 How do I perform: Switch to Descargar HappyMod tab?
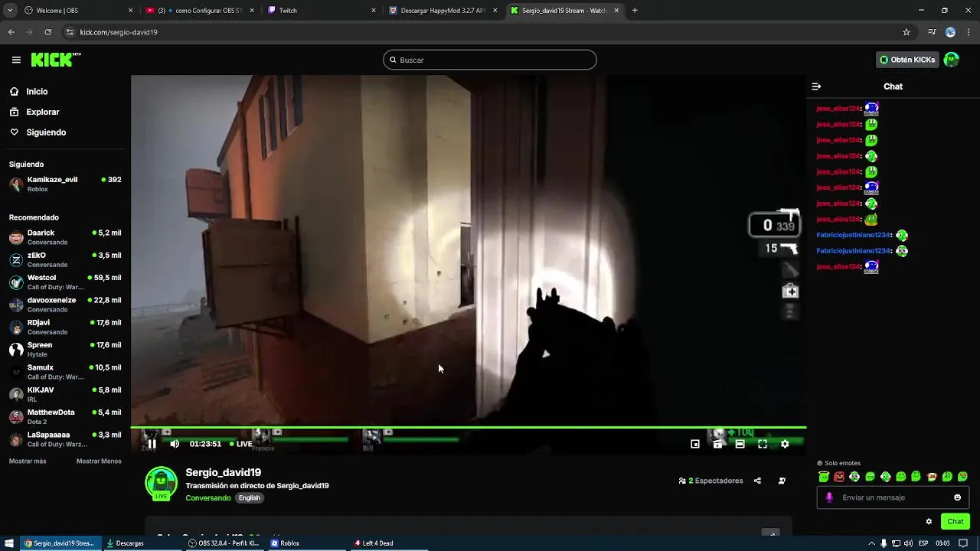(444, 11)
